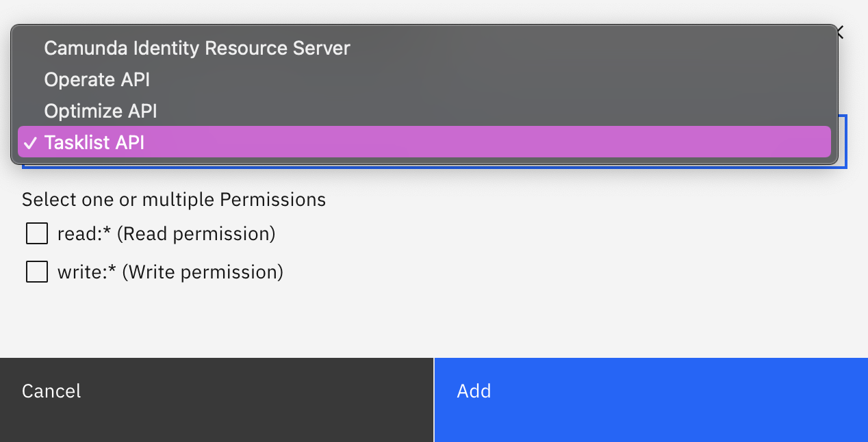Click "Select one or multiple Permissions" heading

(174, 200)
